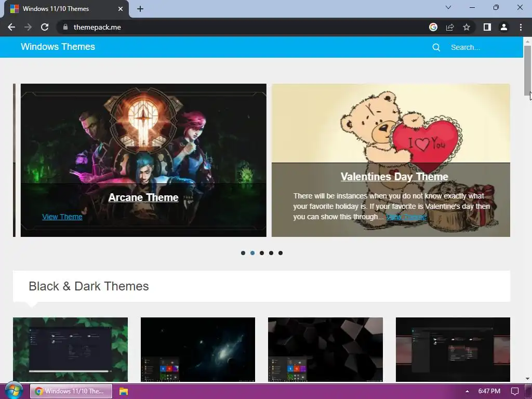This screenshot has height=399, width=532.
Task: Go back to the previous page
Action: tap(11, 27)
